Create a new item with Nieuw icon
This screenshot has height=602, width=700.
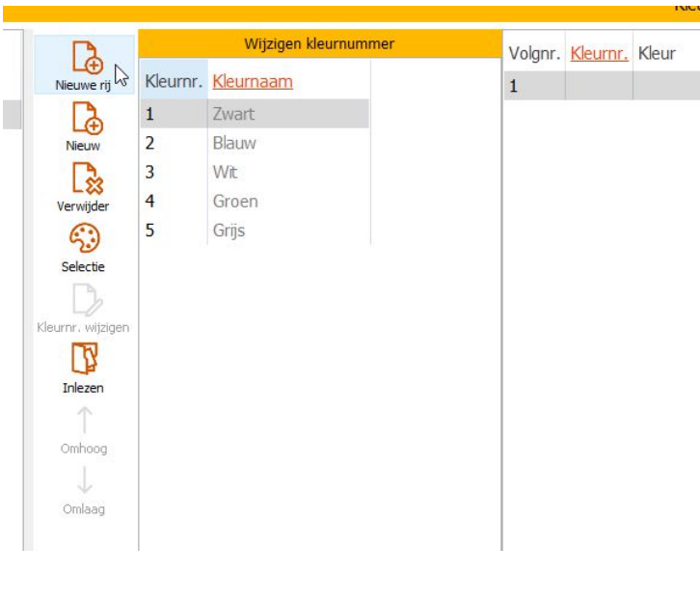(x=85, y=119)
